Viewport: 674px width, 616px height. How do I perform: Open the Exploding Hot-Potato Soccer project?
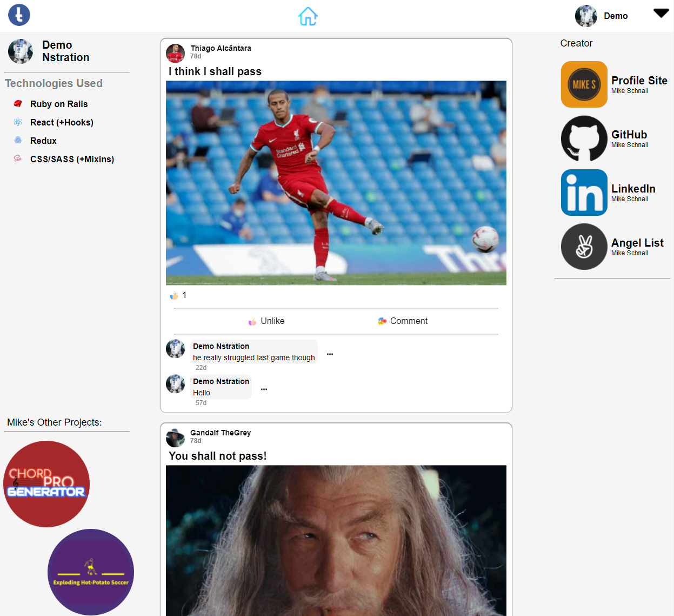(x=91, y=572)
